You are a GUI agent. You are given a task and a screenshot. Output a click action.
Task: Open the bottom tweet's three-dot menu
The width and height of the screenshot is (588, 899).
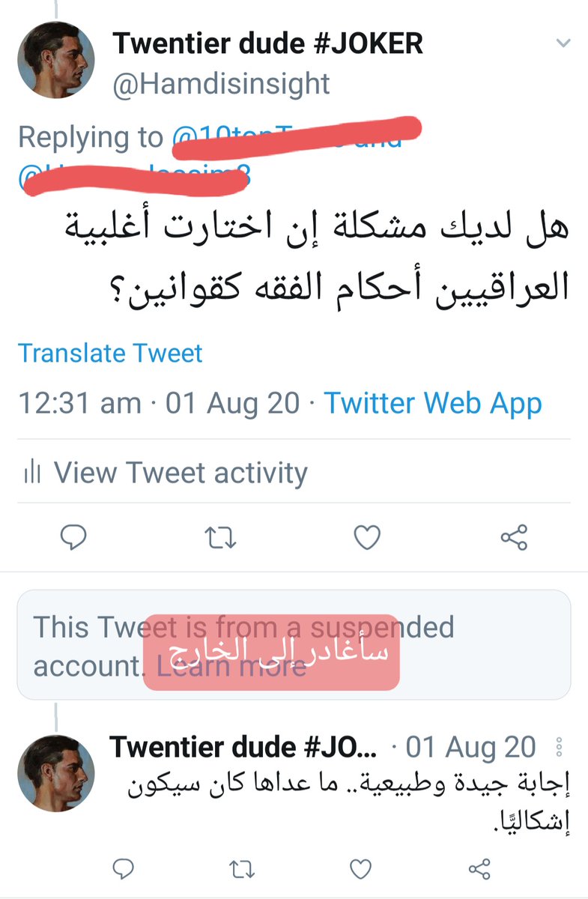coord(558,747)
